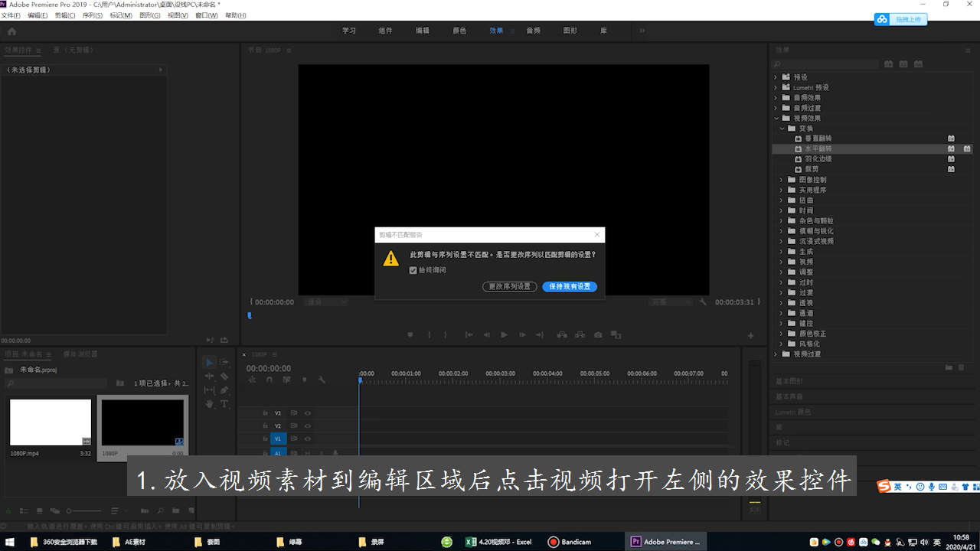Open the zoom level dropdown under the Program monitor
This screenshot has height=551, width=980.
[x=326, y=302]
